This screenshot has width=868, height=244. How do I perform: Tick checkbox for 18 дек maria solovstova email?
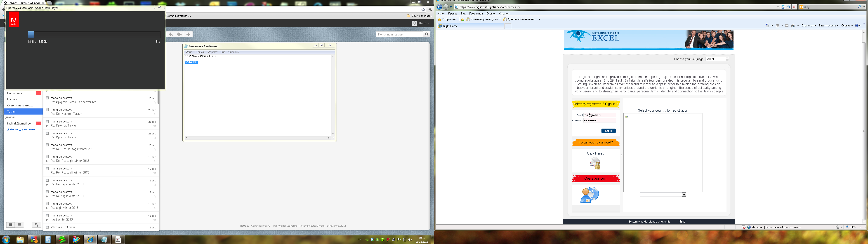click(47, 215)
